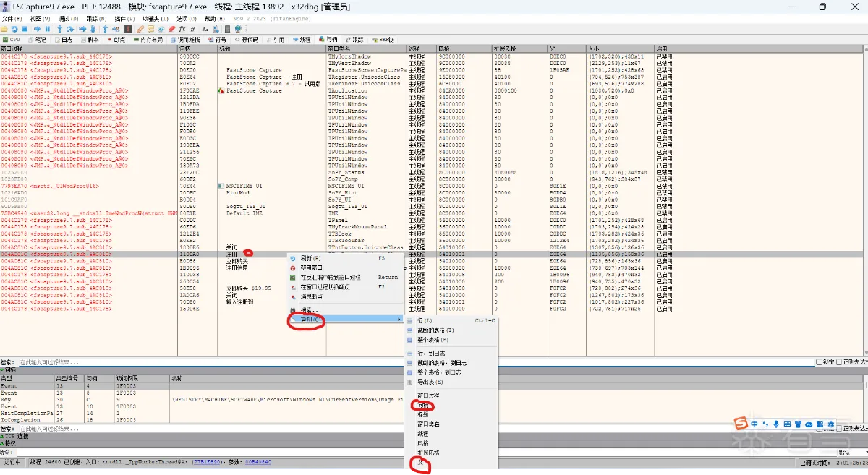Open the 插件 (Plugins) menu
This screenshot has height=475, width=868.
[x=124, y=18]
